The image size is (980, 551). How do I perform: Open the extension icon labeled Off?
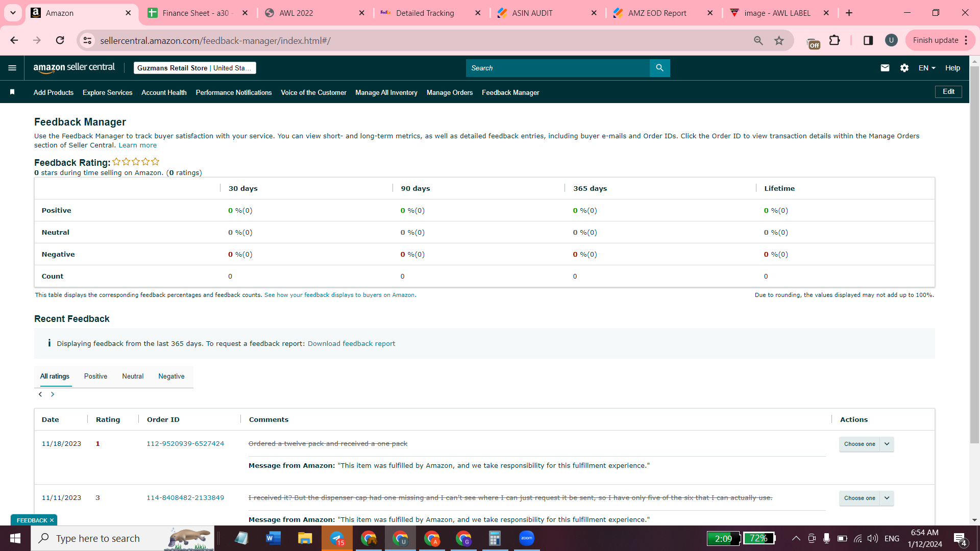click(x=813, y=42)
